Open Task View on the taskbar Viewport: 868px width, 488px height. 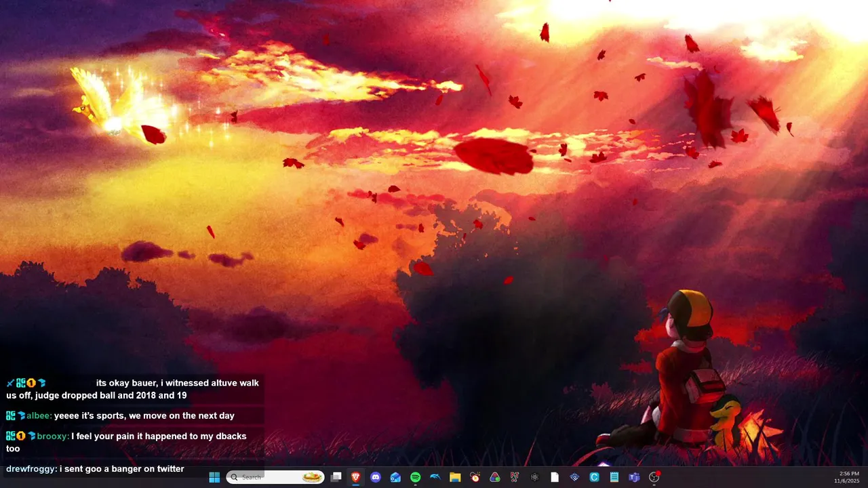pos(336,477)
